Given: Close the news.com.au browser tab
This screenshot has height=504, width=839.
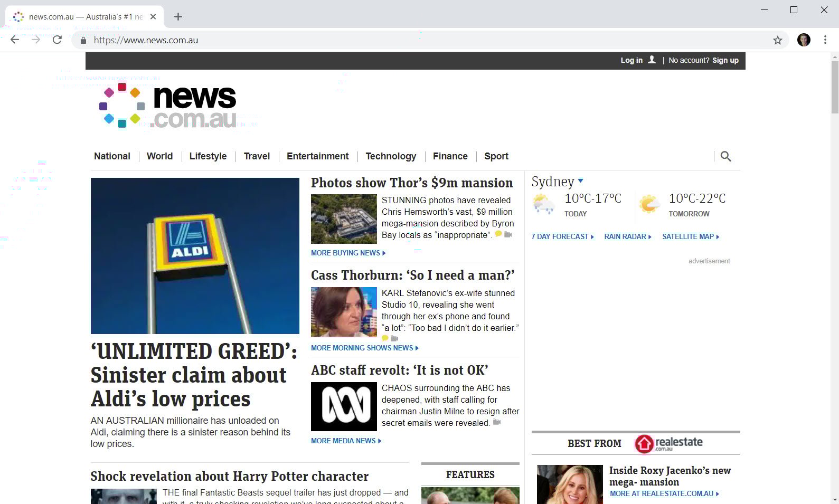Looking at the screenshot, I should tap(153, 17).
